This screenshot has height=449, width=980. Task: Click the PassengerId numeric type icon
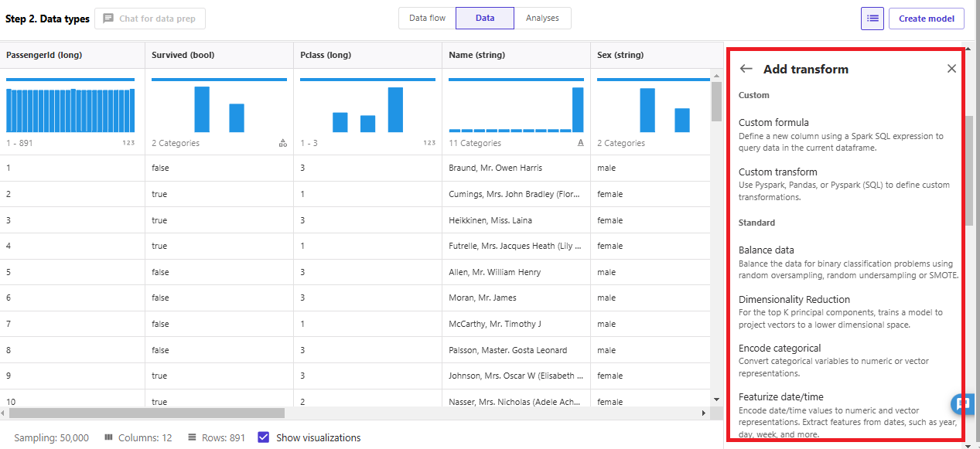[x=128, y=143]
